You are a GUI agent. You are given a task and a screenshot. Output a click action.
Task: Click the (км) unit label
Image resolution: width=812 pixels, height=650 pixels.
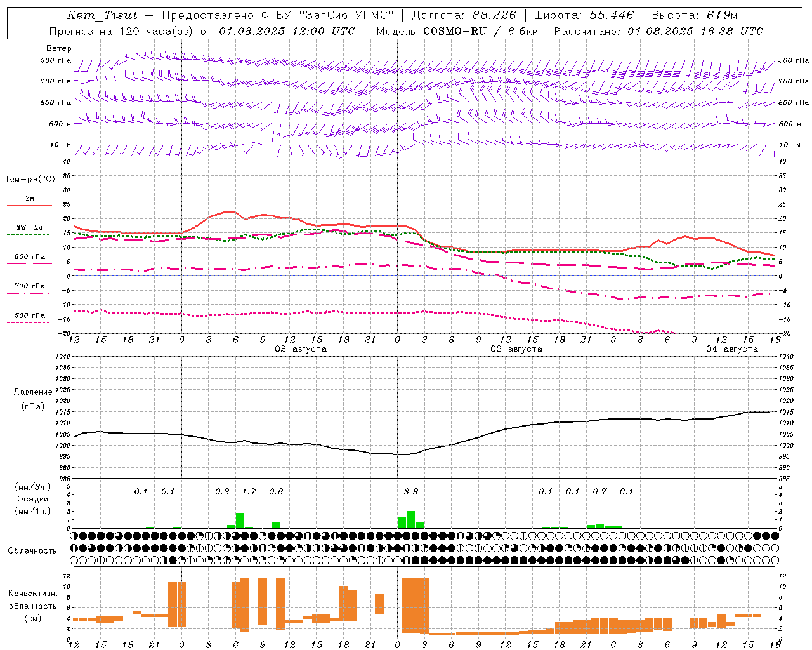coord(33,618)
